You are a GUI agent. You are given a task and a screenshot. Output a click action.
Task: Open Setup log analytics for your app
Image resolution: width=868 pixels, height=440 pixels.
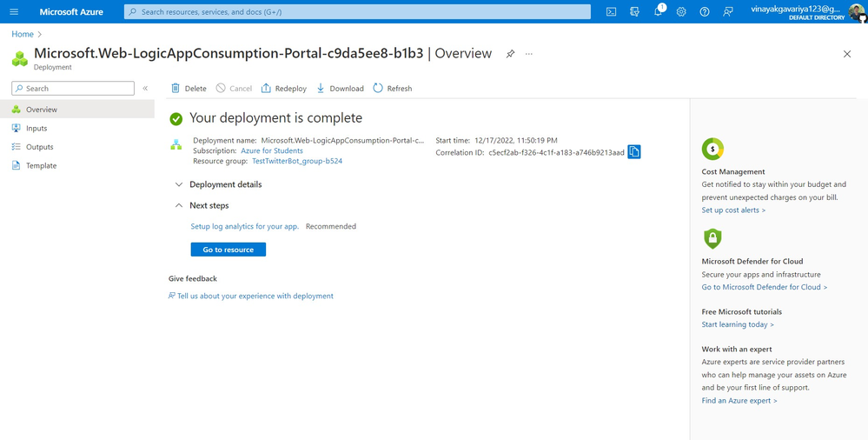[245, 226]
